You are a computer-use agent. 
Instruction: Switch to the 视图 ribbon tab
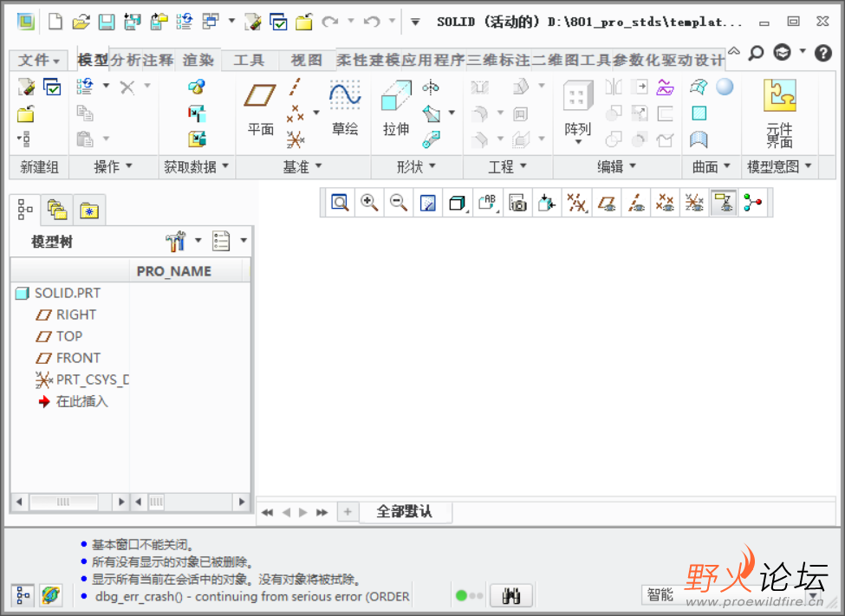307,60
